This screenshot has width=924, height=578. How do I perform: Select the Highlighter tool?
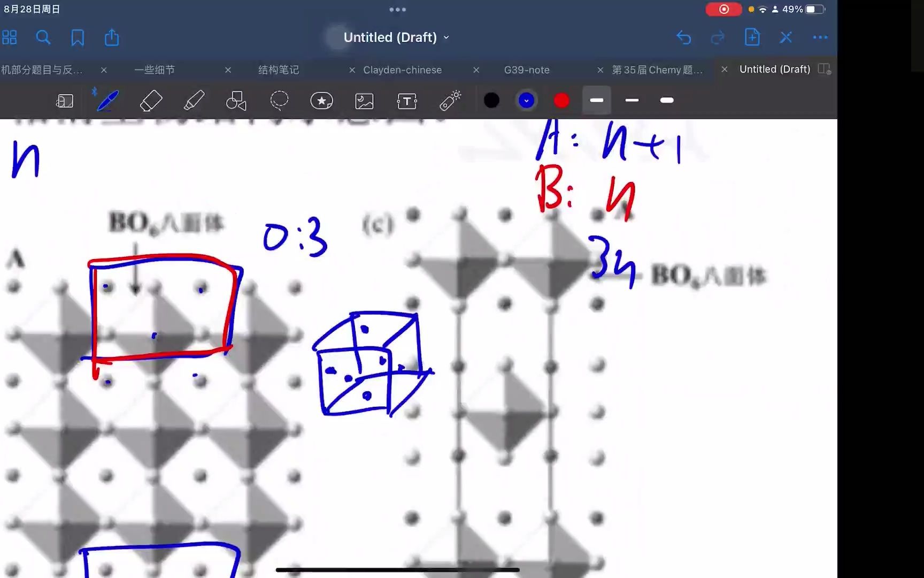coord(194,101)
